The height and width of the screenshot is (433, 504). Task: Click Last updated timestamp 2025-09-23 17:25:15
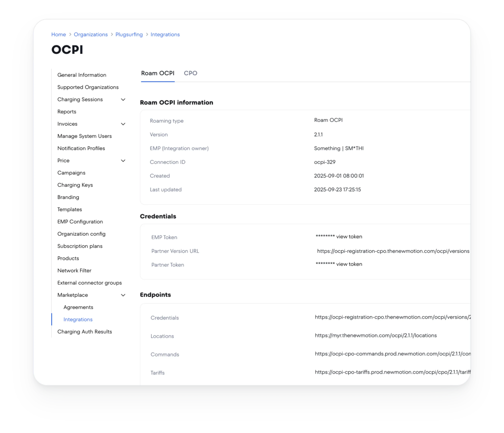coord(337,190)
